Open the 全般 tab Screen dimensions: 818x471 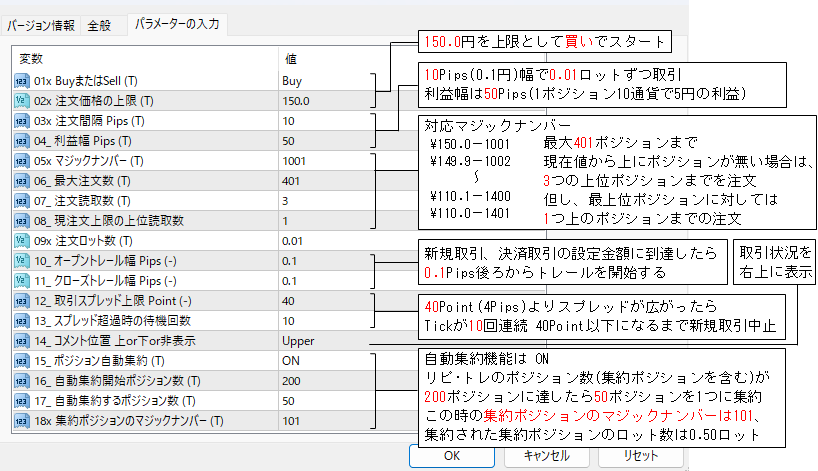[100, 25]
